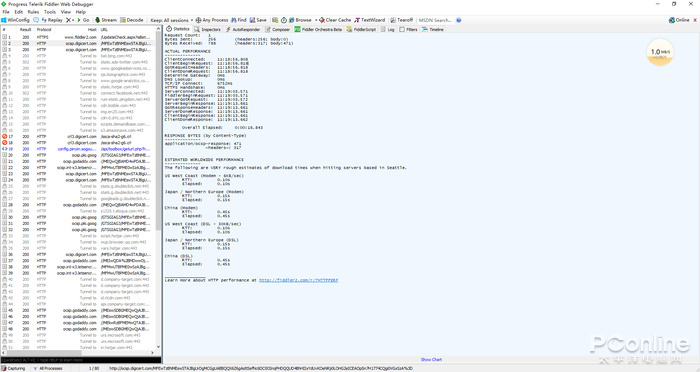This screenshot has height=372, width=700.
Task: Click the MSDN Search input field
Action: click(435, 20)
